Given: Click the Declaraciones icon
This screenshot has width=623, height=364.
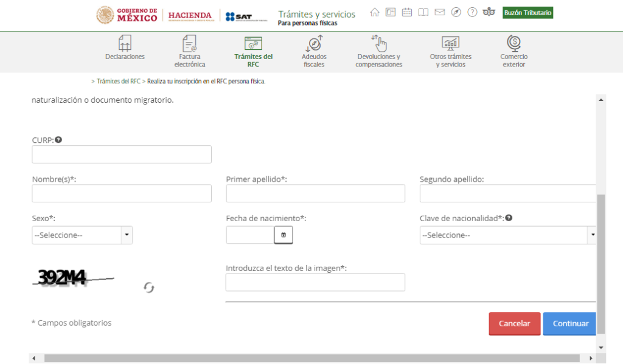Looking at the screenshot, I should 125,43.
